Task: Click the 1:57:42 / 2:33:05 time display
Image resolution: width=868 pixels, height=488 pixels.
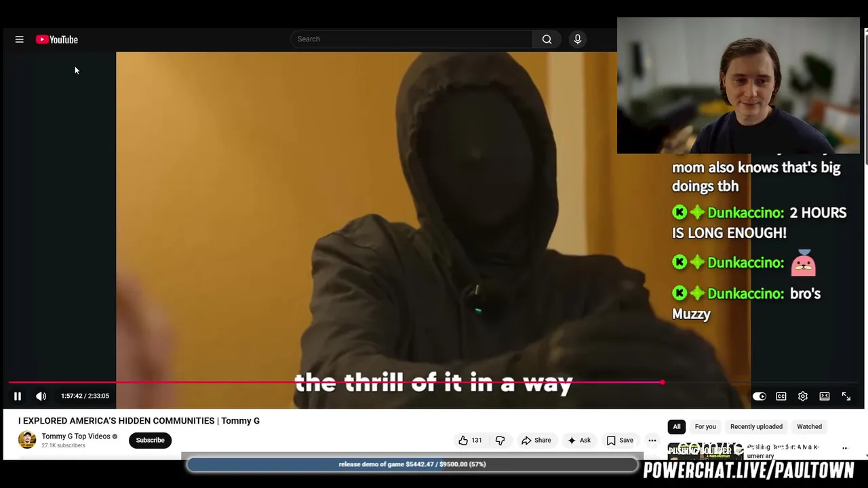Action: coord(85,396)
